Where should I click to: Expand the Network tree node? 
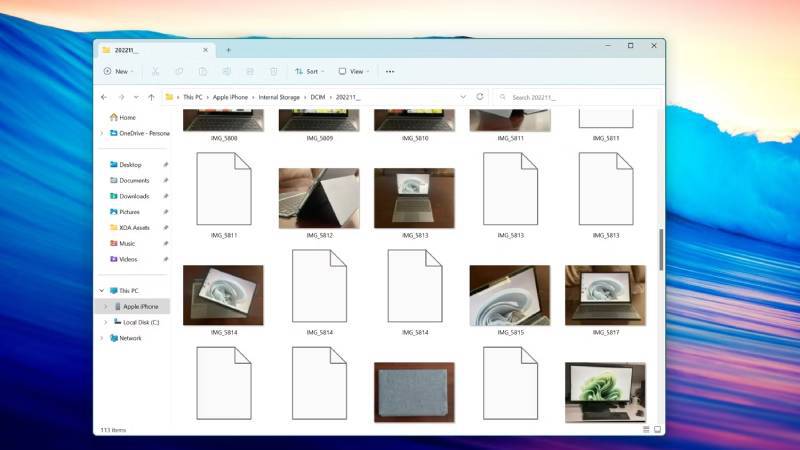point(101,338)
